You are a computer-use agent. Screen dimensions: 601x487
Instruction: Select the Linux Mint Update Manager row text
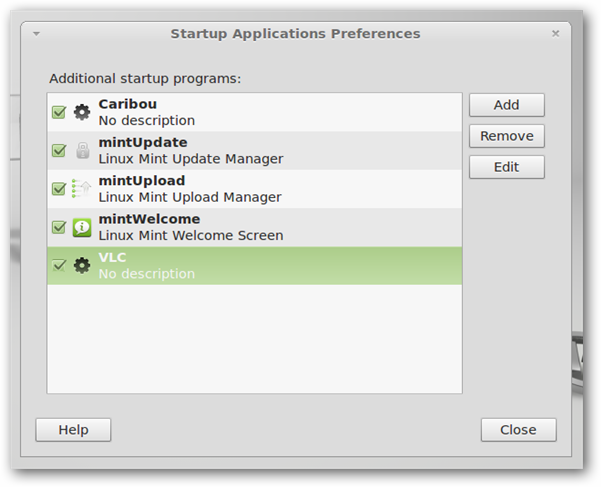coord(190,159)
